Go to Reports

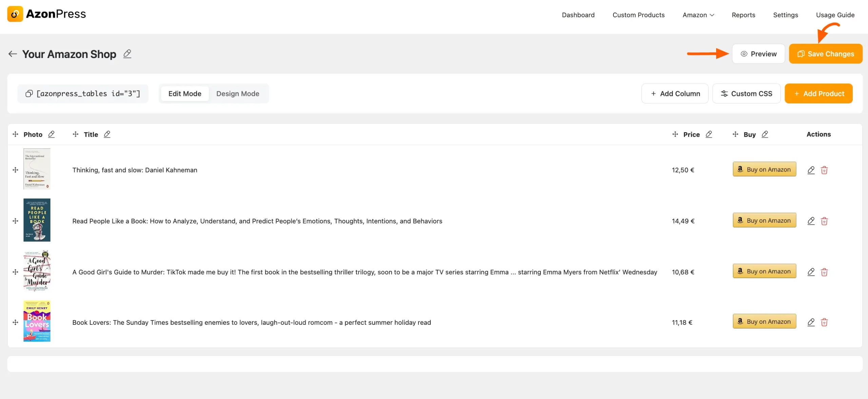(x=744, y=15)
